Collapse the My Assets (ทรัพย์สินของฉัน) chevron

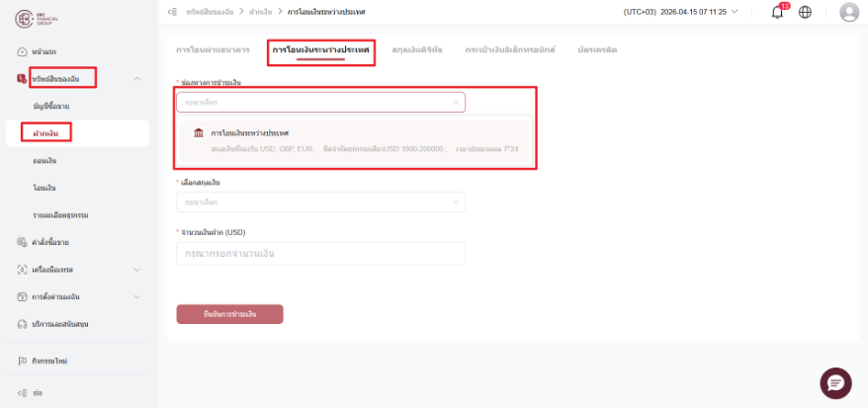137,79
